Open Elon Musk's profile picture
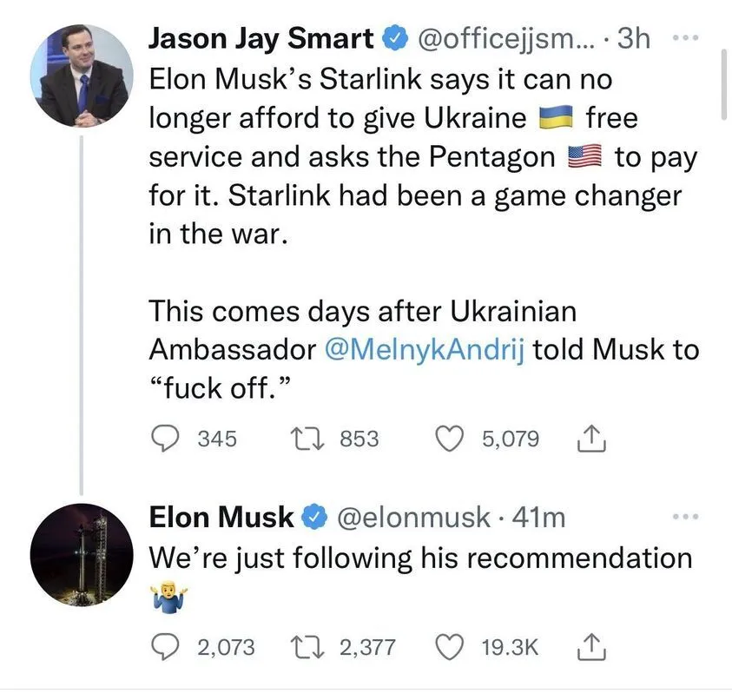Viewport: 732px width, 700px height. tap(82, 554)
